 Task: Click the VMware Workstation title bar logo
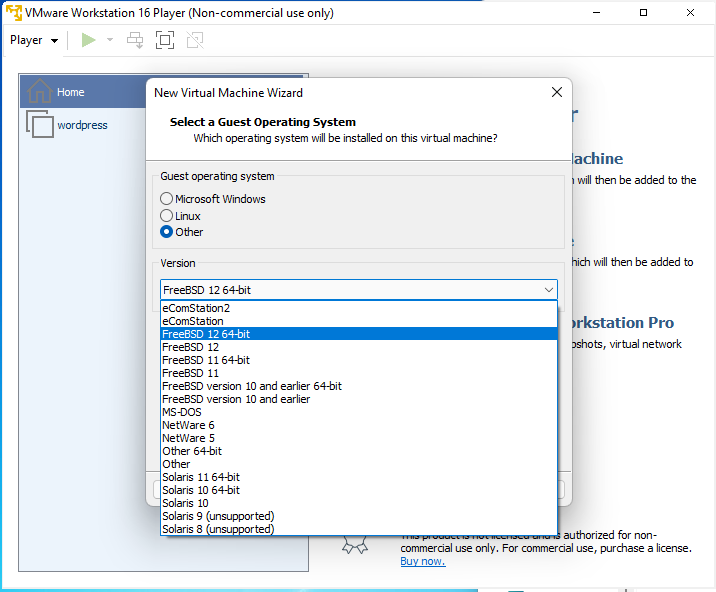pos(14,13)
